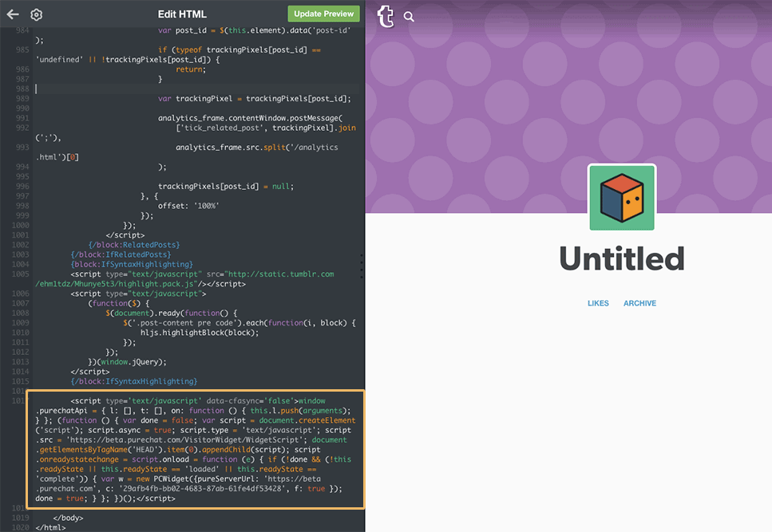Click the Untitled blog title

(x=622, y=258)
